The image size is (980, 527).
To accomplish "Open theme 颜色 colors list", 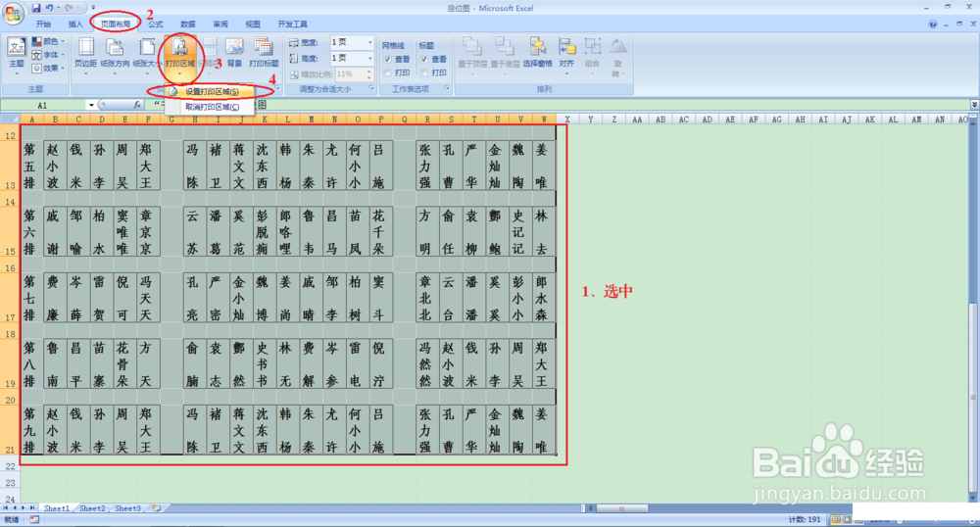I will (x=48, y=41).
